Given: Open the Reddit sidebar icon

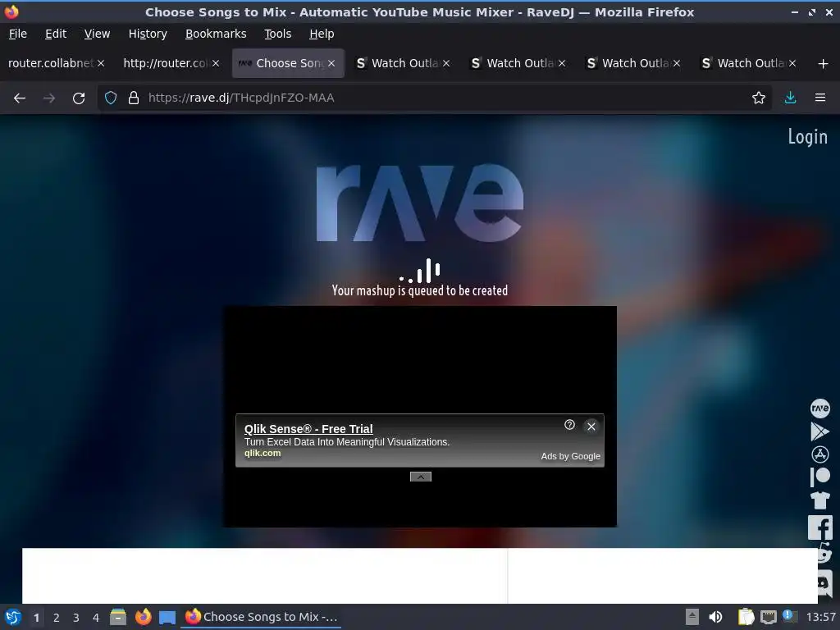Looking at the screenshot, I should pyautogui.click(x=825, y=553).
